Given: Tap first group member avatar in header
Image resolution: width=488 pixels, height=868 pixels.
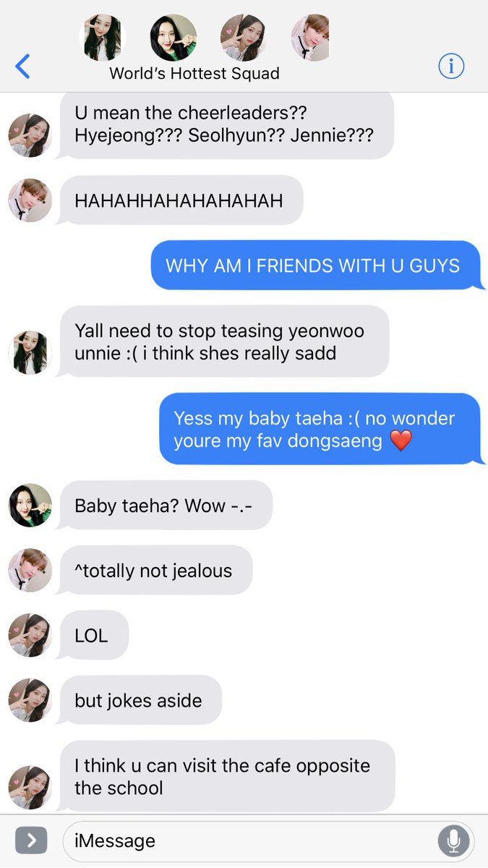Looking at the screenshot, I should pos(102,38).
